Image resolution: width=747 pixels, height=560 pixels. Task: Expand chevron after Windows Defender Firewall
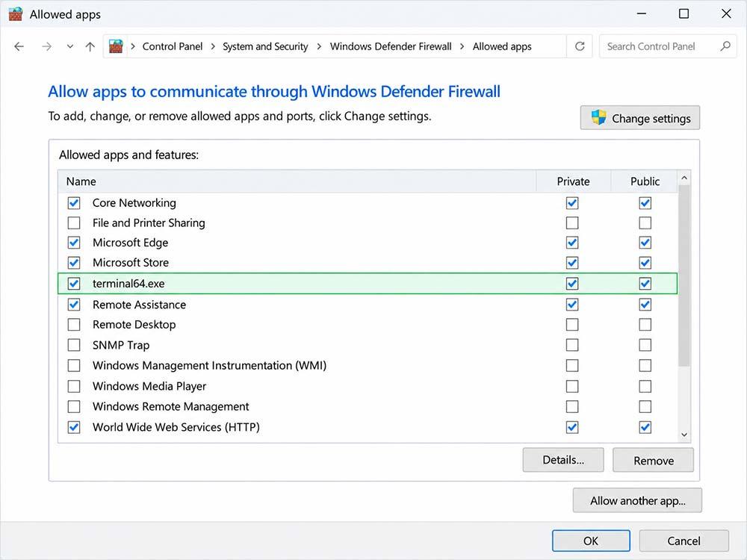tap(462, 46)
